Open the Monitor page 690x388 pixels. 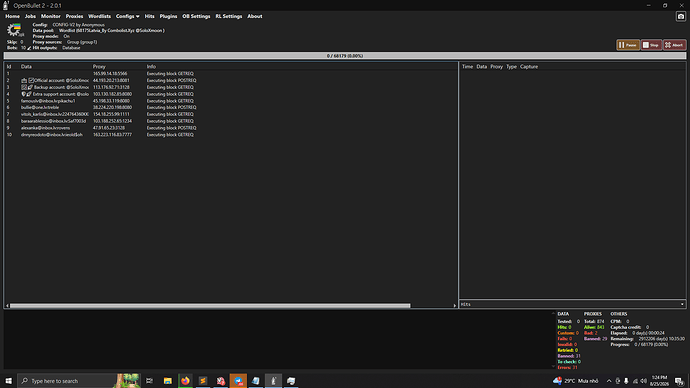coord(51,16)
